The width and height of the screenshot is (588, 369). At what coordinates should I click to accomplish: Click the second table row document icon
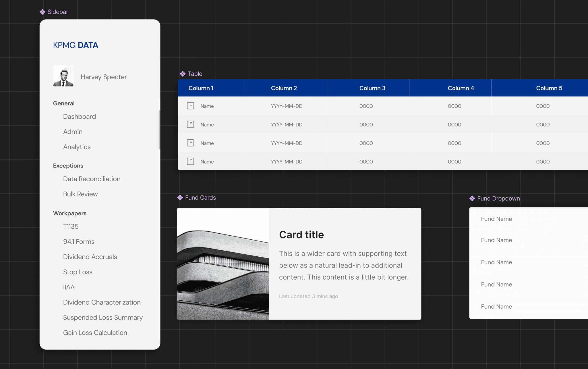pyautogui.click(x=190, y=124)
